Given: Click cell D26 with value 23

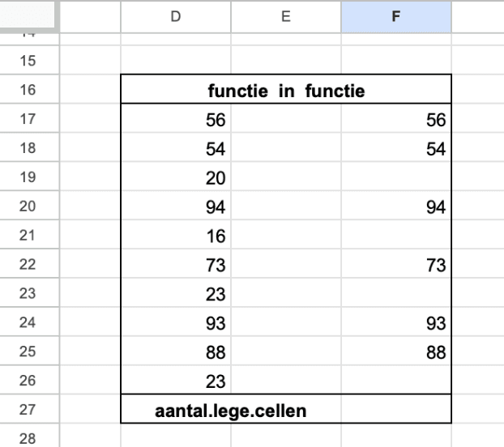Looking at the screenshot, I should click(x=176, y=381).
